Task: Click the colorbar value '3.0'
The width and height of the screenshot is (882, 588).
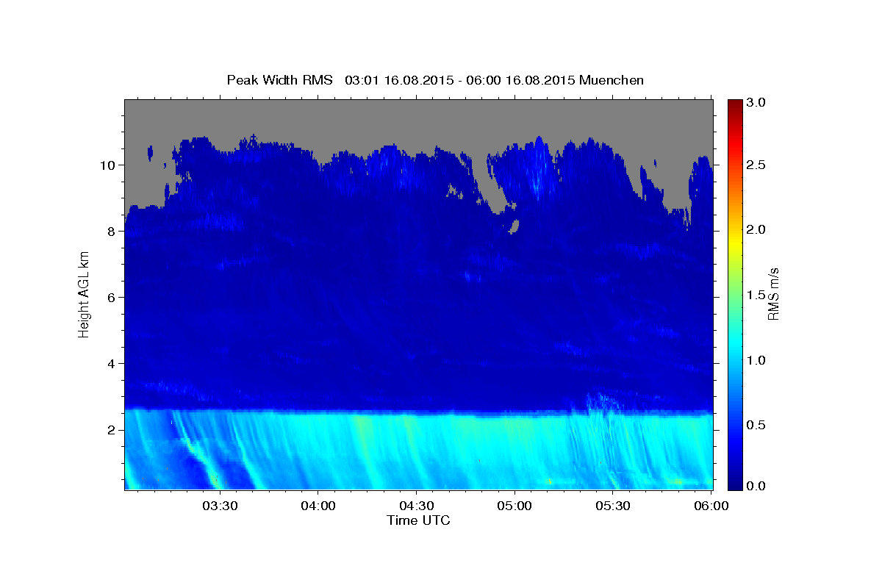Action: (x=757, y=102)
